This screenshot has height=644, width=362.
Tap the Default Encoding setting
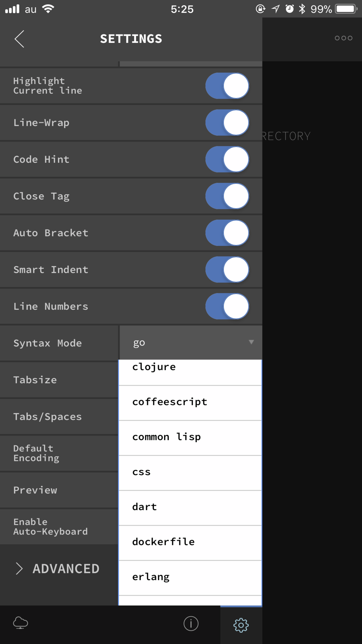coord(59,453)
